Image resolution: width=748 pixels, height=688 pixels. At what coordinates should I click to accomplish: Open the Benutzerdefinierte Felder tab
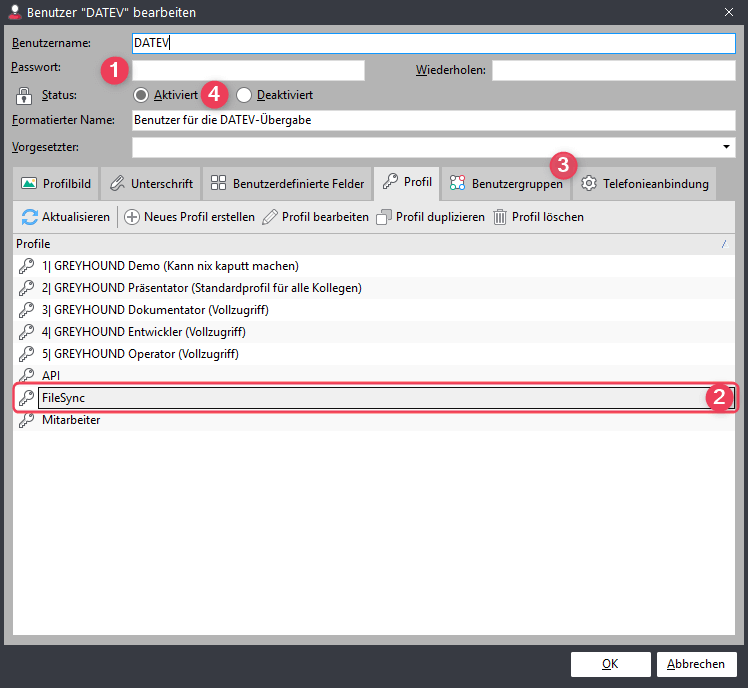(287, 183)
